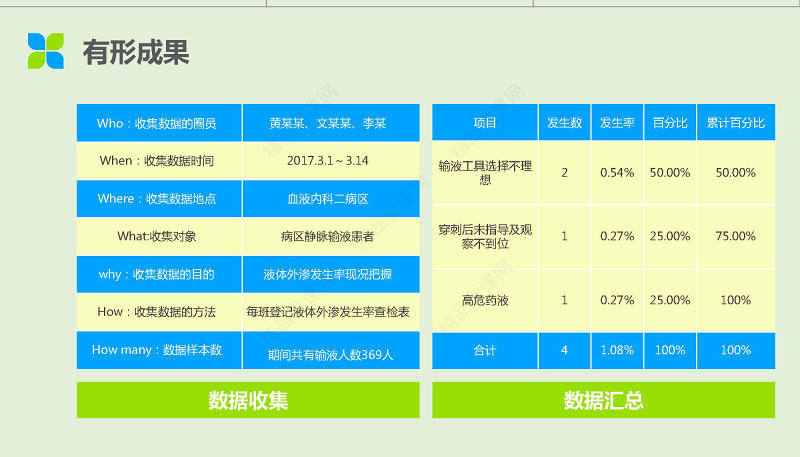Image resolution: width=800 pixels, height=457 pixels.
Task: Click the date range 2017.3.1～3.14 cell
Action: pyautogui.click(x=330, y=160)
